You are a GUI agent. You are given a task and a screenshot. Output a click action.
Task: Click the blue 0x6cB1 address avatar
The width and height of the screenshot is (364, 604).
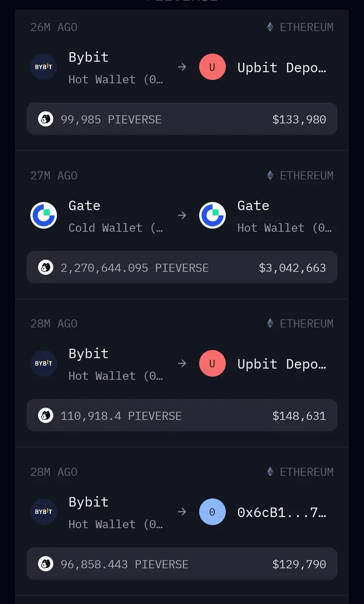click(x=212, y=512)
